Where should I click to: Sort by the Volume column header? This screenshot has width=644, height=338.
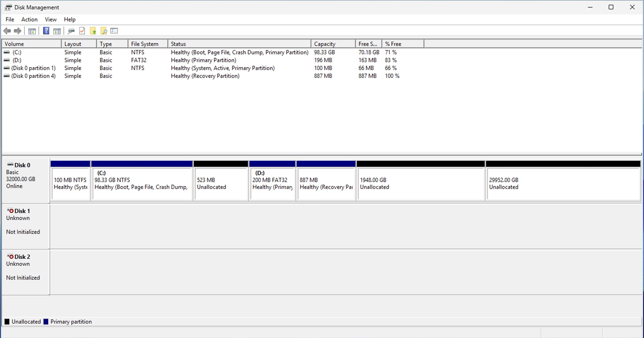tap(32, 44)
